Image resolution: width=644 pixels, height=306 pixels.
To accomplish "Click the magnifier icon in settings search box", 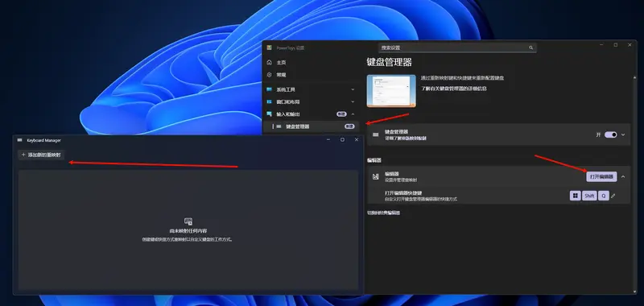I will coord(530,48).
